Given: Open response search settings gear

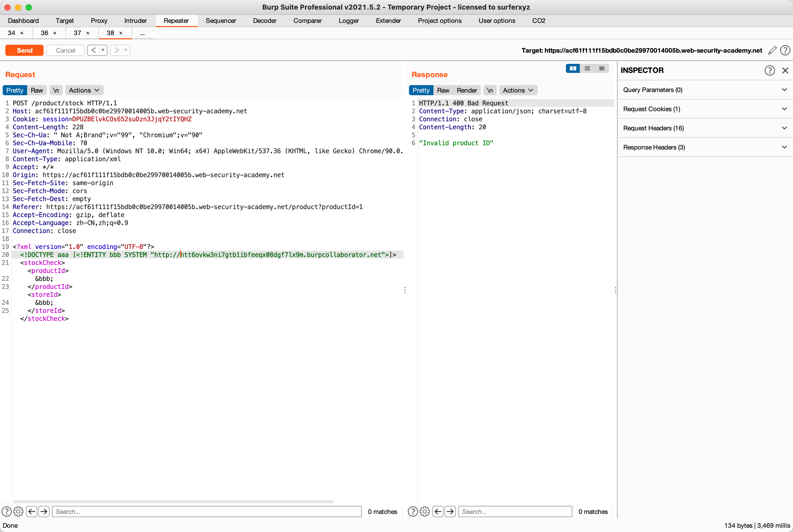Looking at the screenshot, I should click(x=424, y=511).
